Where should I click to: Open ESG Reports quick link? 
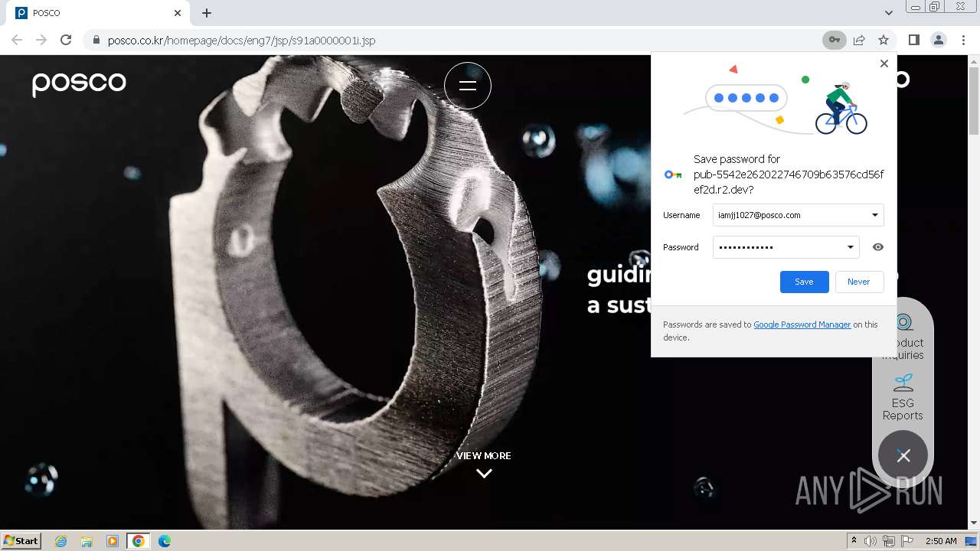[903, 397]
